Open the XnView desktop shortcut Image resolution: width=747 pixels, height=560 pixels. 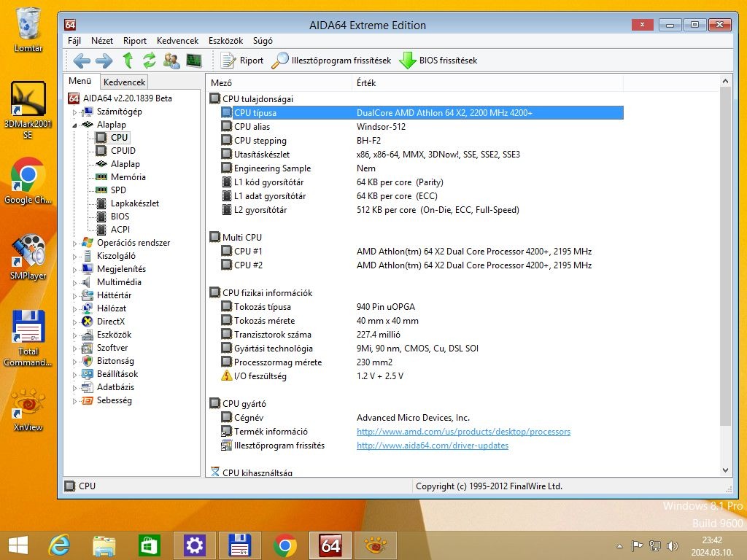[28, 410]
